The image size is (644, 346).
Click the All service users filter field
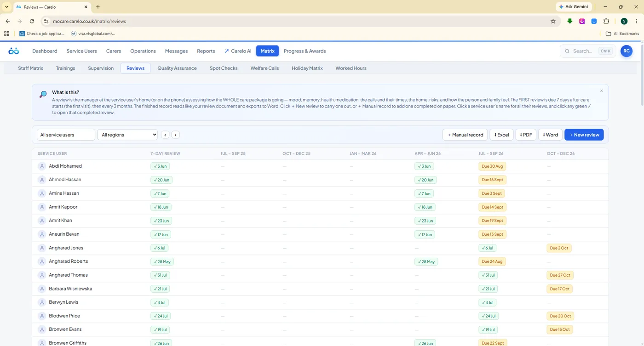(66, 135)
